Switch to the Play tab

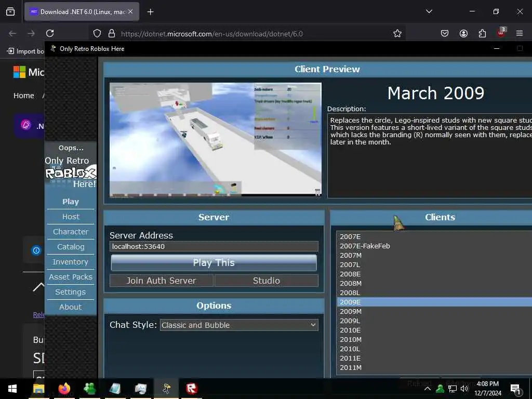(x=71, y=202)
